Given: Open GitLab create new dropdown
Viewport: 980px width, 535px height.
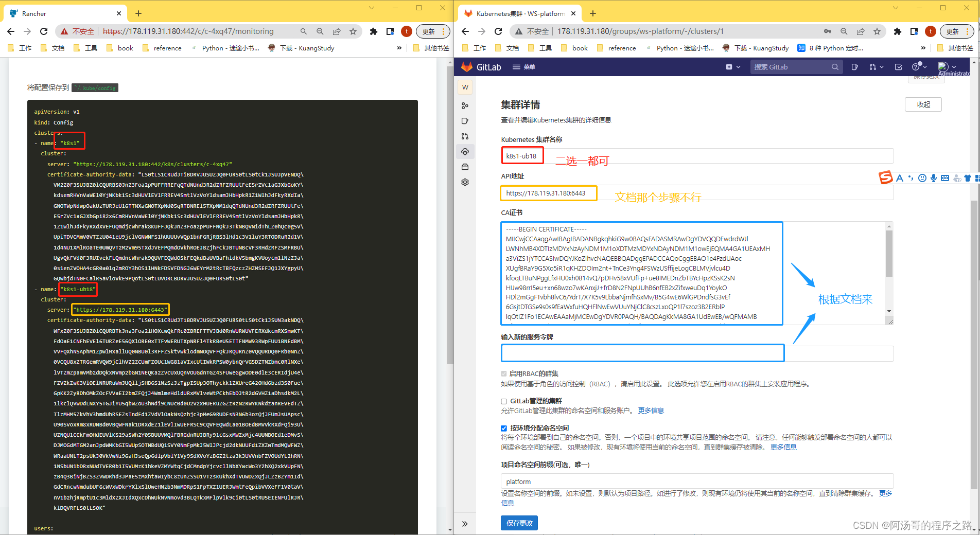Looking at the screenshot, I should 733,67.
